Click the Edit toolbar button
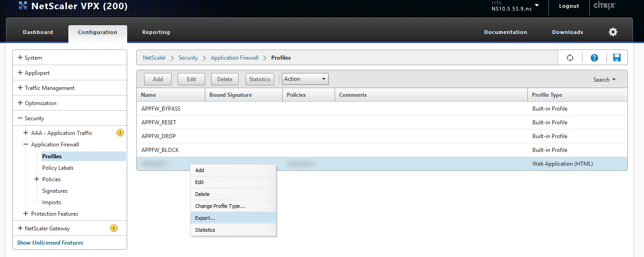Screen dimensions: 644x257 [x=191, y=79]
